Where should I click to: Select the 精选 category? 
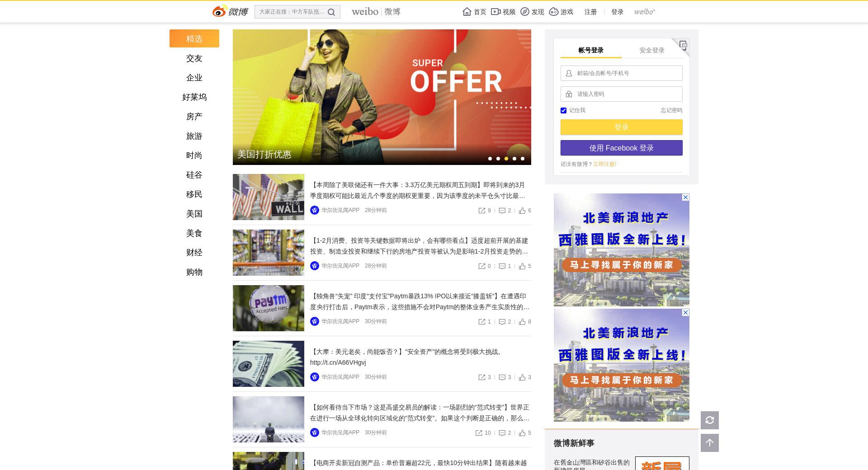click(x=194, y=38)
